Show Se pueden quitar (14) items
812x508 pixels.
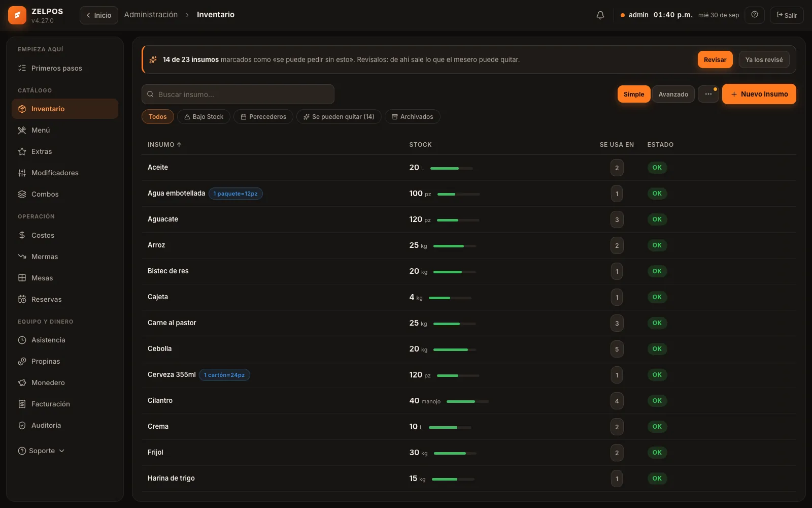coord(339,117)
